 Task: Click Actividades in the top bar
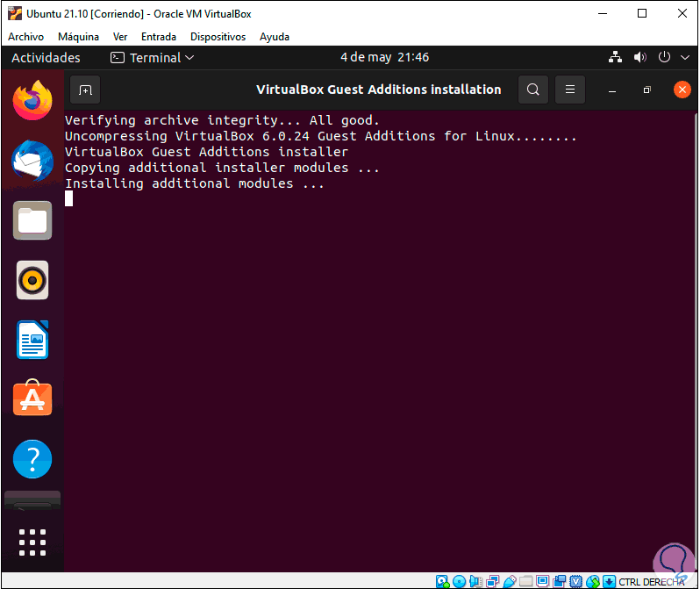tap(46, 58)
